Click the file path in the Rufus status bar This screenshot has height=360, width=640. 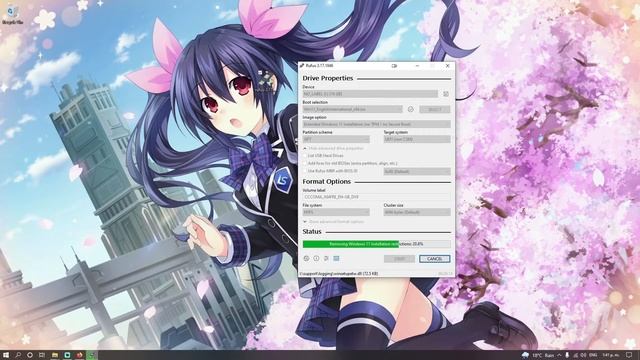click(x=338, y=273)
